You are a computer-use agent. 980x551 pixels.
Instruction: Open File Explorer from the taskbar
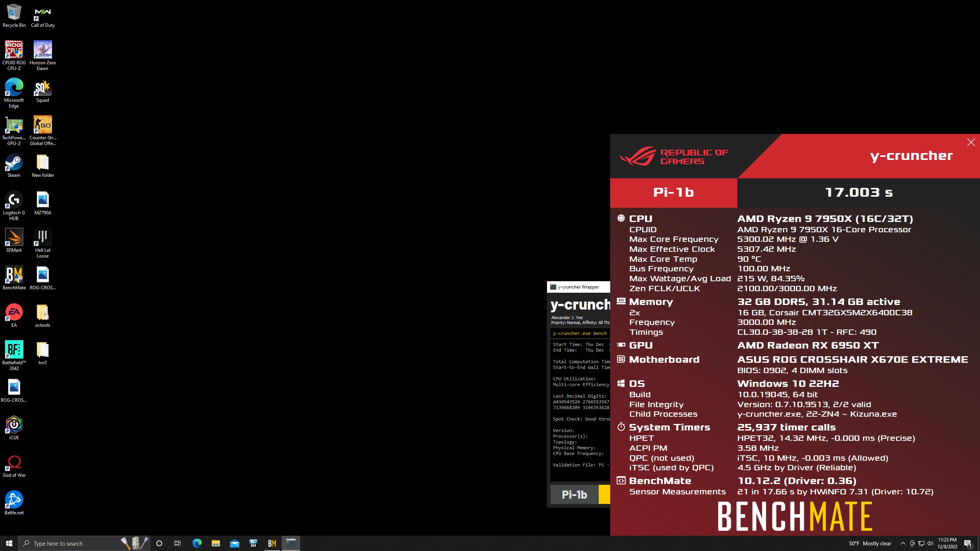click(x=216, y=543)
